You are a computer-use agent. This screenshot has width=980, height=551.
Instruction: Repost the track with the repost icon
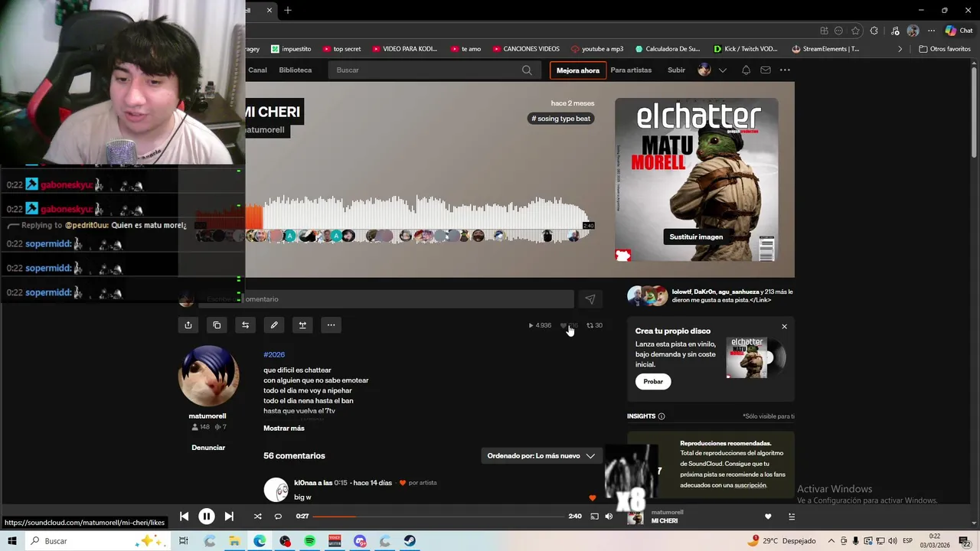(x=245, y=325)
